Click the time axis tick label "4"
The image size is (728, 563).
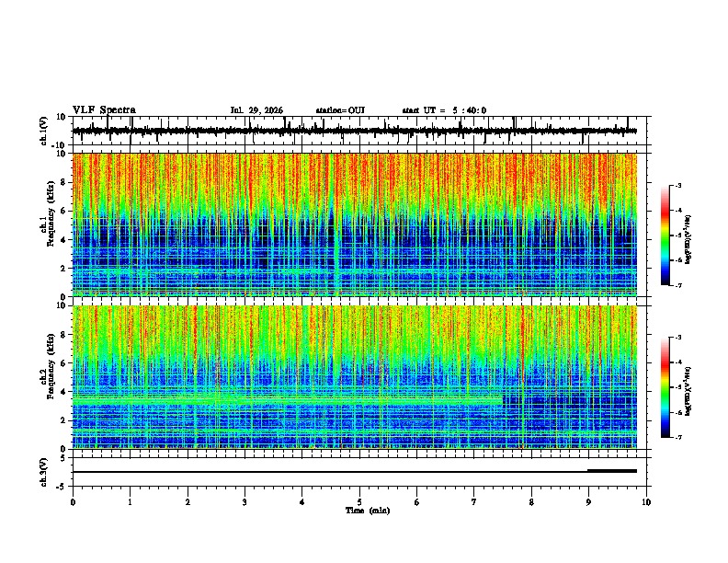[x=302, y=501]
